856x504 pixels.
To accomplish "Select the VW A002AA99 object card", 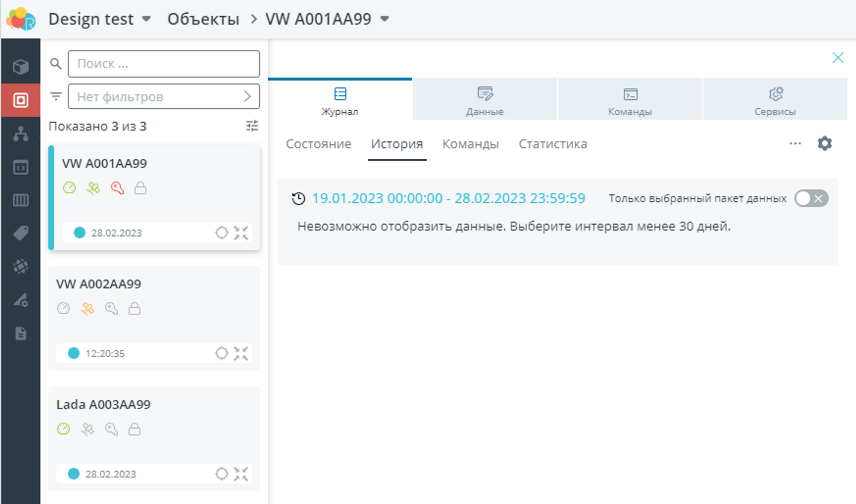I will (x=154, y=318).
